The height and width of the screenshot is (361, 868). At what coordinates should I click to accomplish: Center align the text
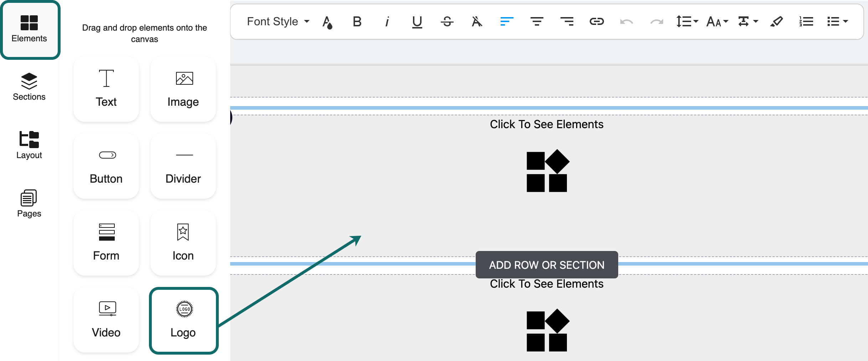pyautogui.click(x=537, y=22)
